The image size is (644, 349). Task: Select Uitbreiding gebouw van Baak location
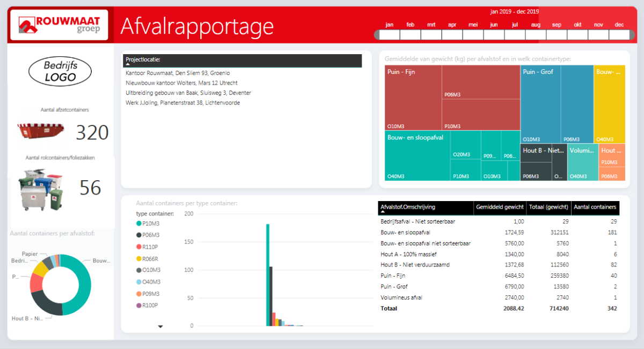pos(188,93)
